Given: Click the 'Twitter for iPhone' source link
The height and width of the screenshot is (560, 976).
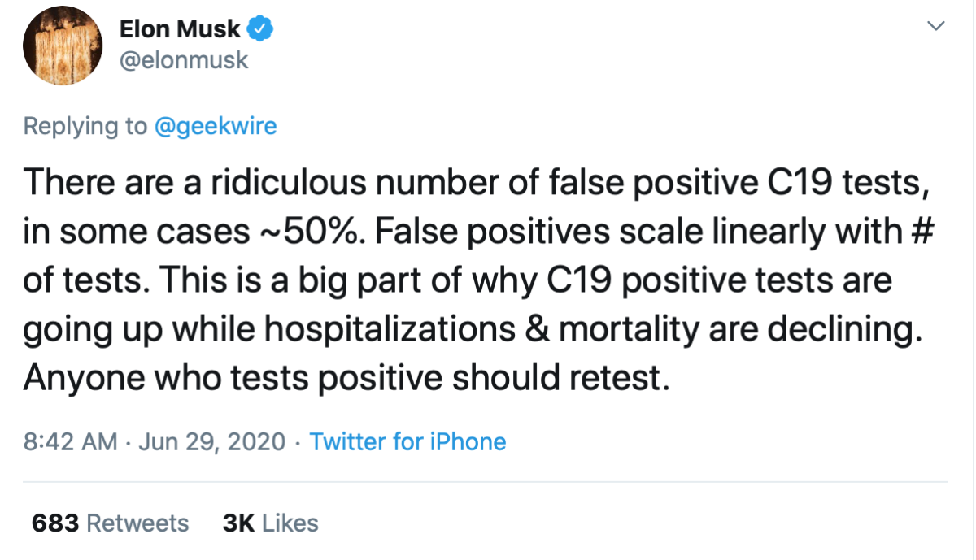Looking at the screenshot, I should 407,441.
